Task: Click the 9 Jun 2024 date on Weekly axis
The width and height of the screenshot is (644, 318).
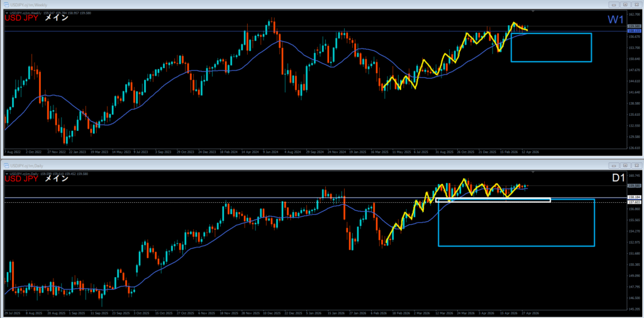Action: (x=270, y=152)
